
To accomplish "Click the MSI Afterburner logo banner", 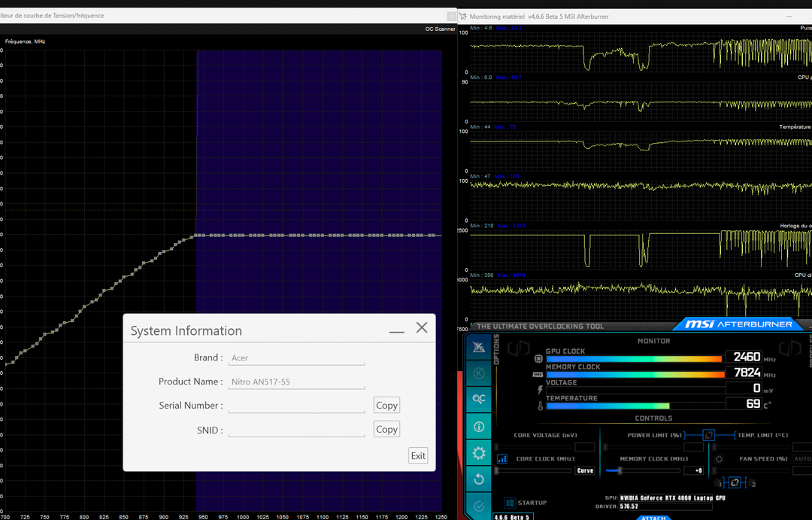I will (x=738, y=324).
